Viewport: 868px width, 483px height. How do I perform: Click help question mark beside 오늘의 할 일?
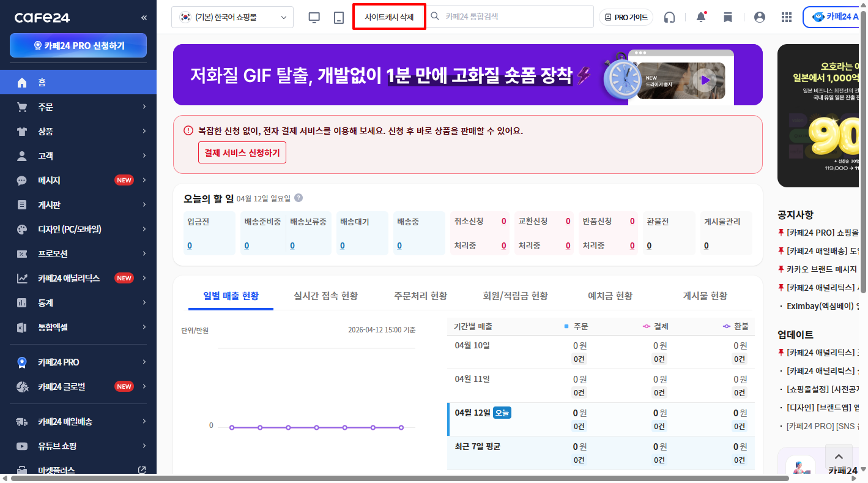point(299,198)
